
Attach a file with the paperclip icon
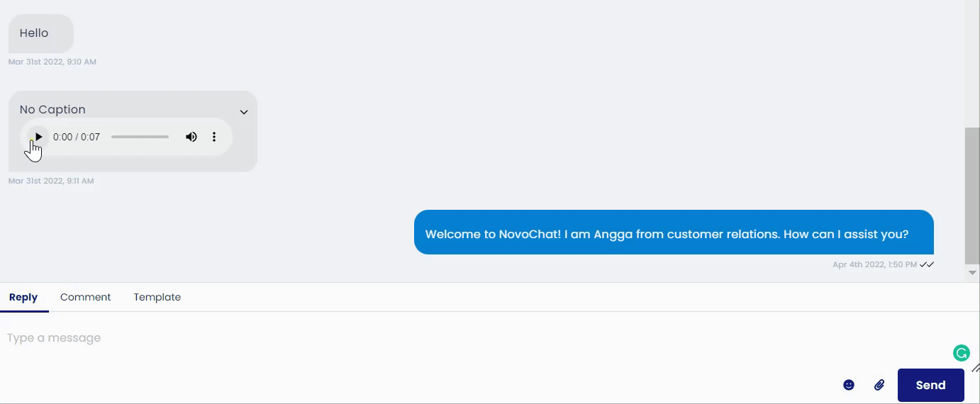[x=879, y=385]
